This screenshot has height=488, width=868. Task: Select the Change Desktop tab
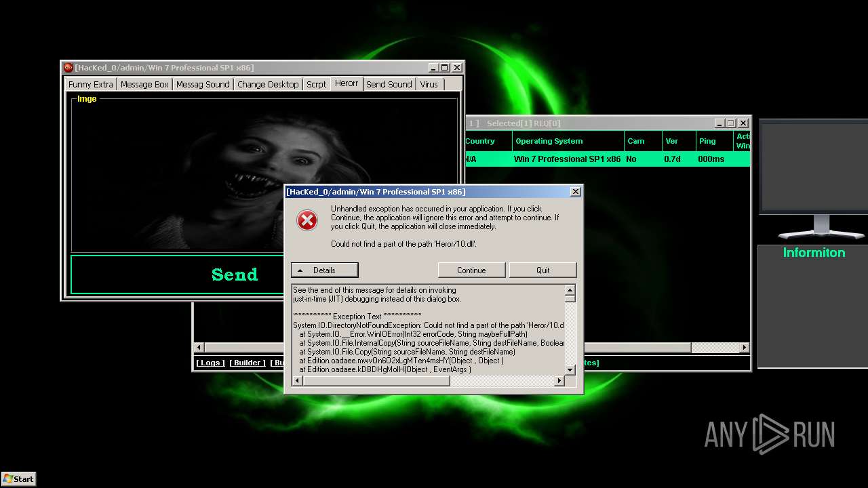pos(268,84)
